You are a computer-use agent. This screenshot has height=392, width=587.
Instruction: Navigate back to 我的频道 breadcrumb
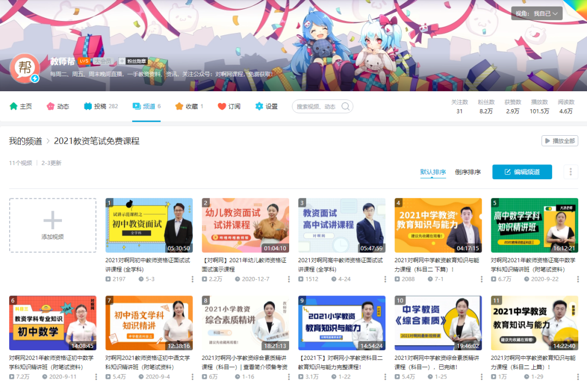click(x=25, y=141)
